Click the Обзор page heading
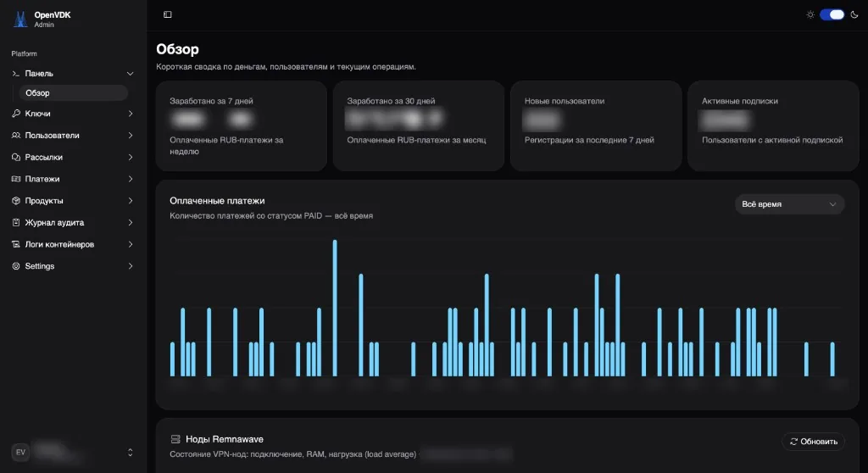868x473 pixels. pos(177,49)
